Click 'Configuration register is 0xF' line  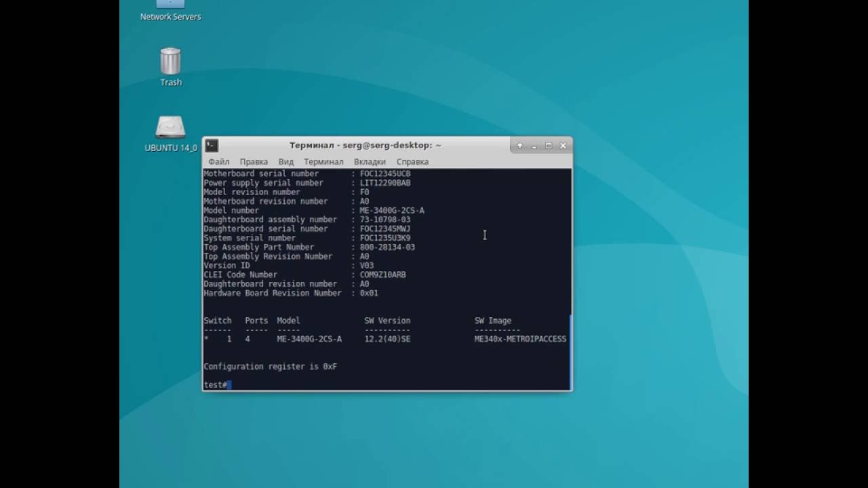pyautogui.click(x=270, y=367)
